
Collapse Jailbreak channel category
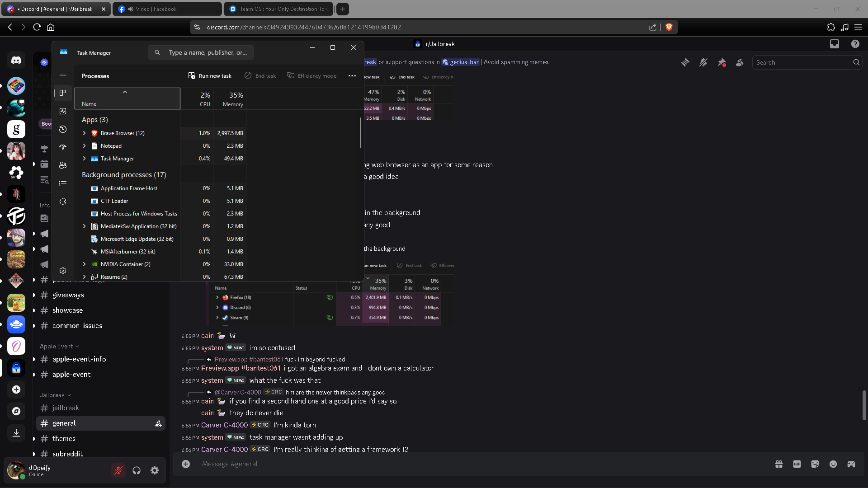[x=56, y=395]
